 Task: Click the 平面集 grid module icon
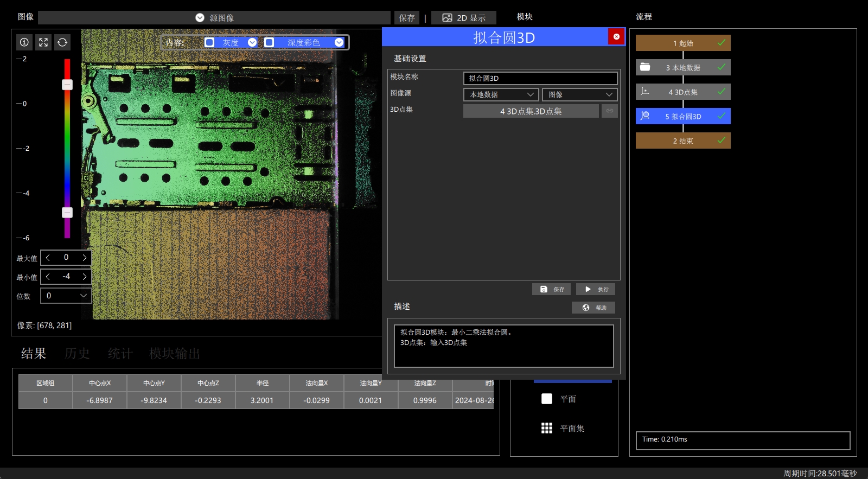pos(547,428)
